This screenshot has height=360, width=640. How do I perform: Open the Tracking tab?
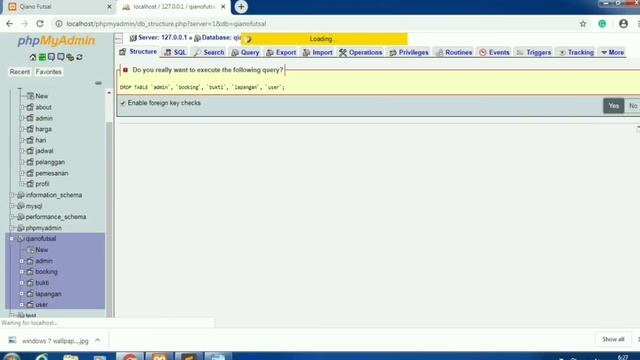pyautogui.click(x=576, y=52)
